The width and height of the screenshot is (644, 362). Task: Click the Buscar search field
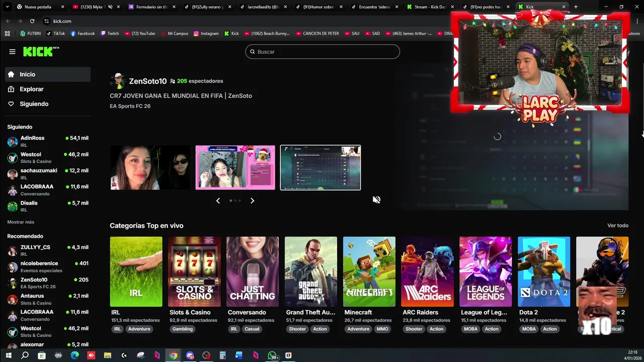[x=323, y=52]
